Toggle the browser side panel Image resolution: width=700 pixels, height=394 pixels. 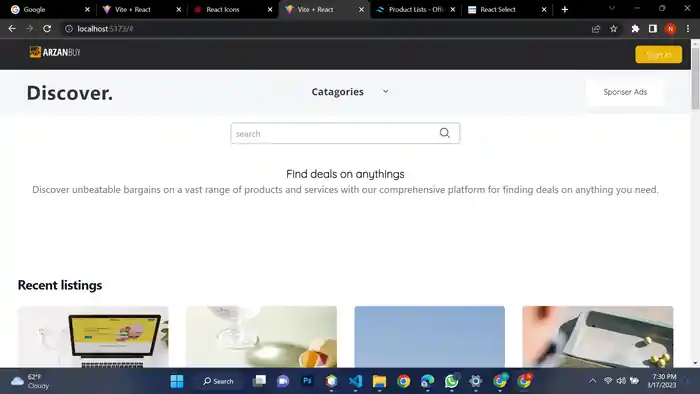click(x=653, y=29)
